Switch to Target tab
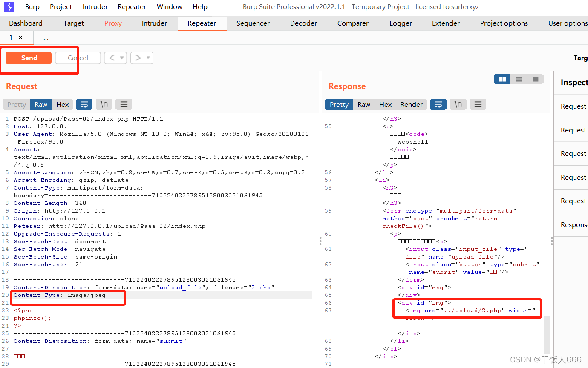The height and width of the screenshot is (368, 588). [74, 23]
